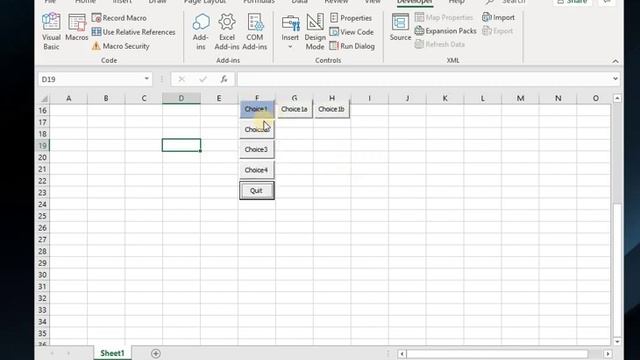Click horizontal scrollbar left arrow
The width and height of the screenshot is (640, 360).
(402, 353)
